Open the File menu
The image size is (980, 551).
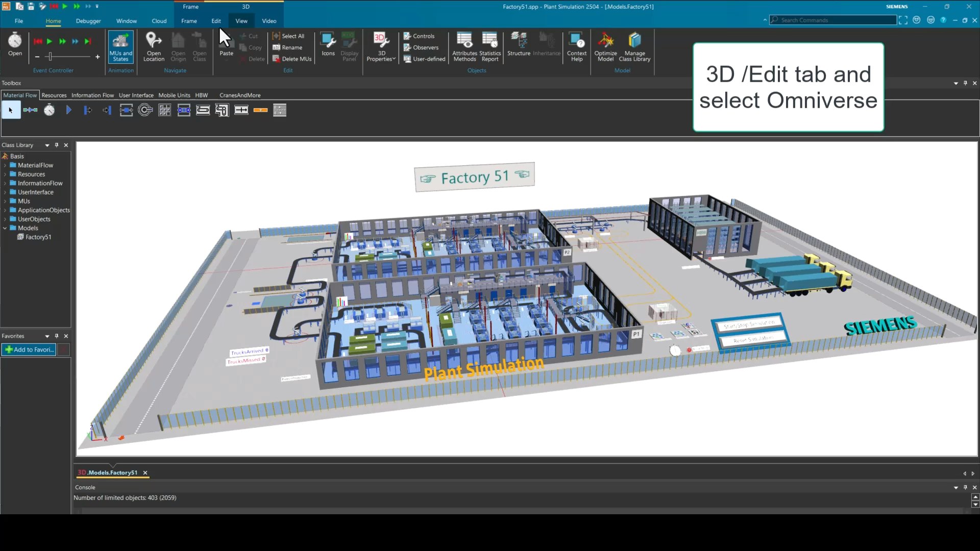coord(19,21)
